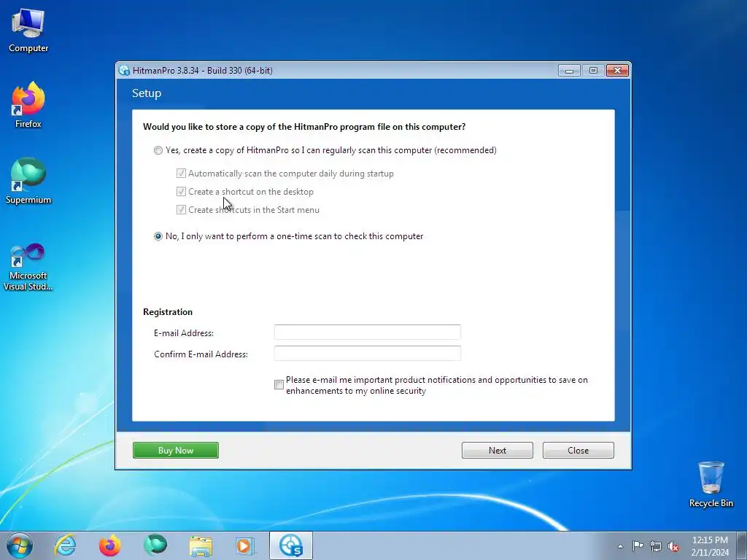Click the Show desktop strip
747x560 pixels.
pyautogui.click(x=743, y=545)
